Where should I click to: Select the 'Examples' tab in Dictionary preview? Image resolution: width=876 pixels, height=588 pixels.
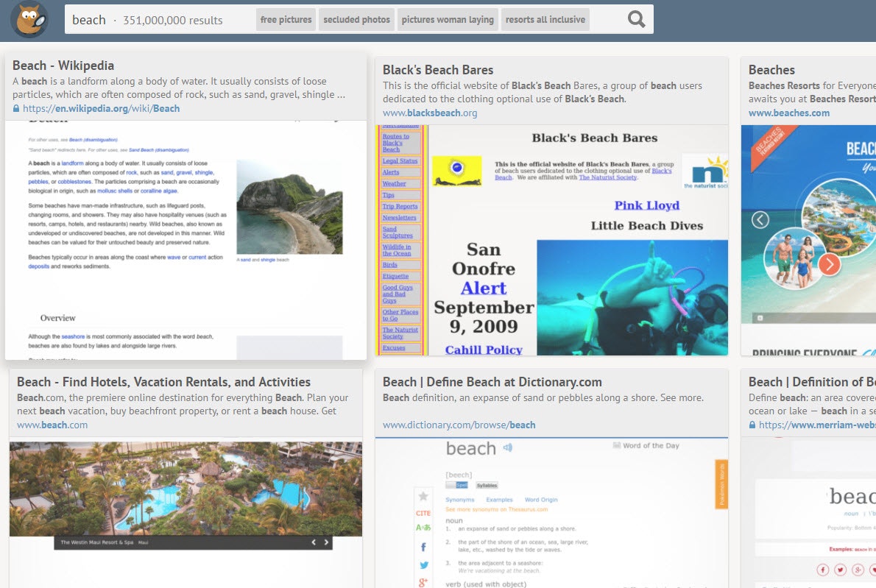499,500
